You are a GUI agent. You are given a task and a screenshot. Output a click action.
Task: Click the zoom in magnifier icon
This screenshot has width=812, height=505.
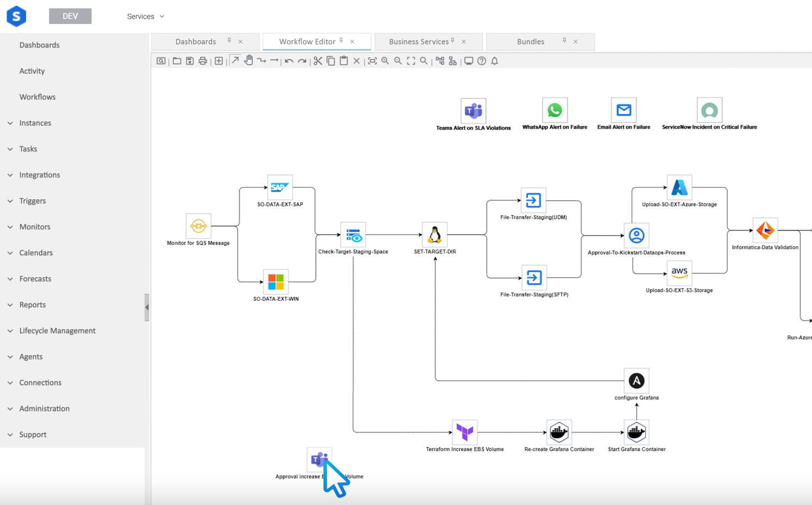point(385,61)
